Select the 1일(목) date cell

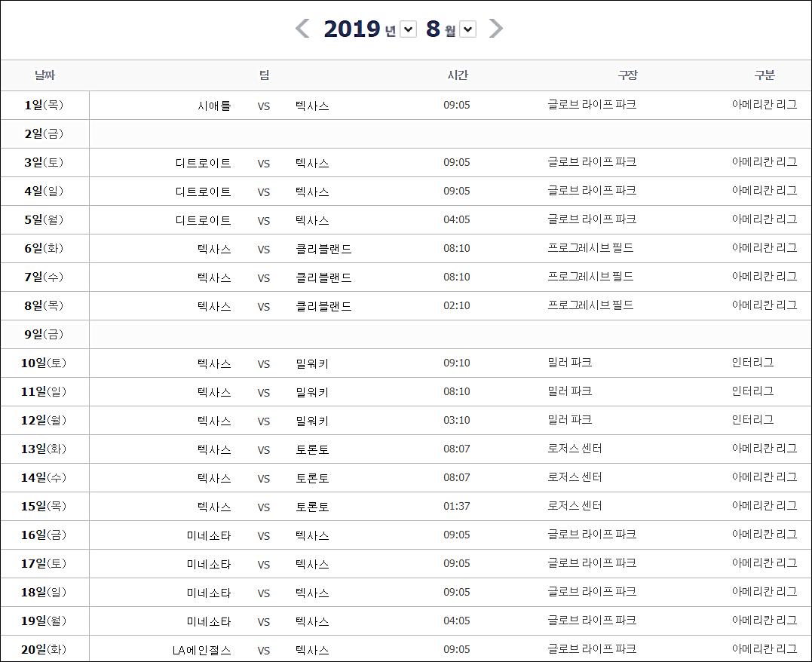click(44, 105)
